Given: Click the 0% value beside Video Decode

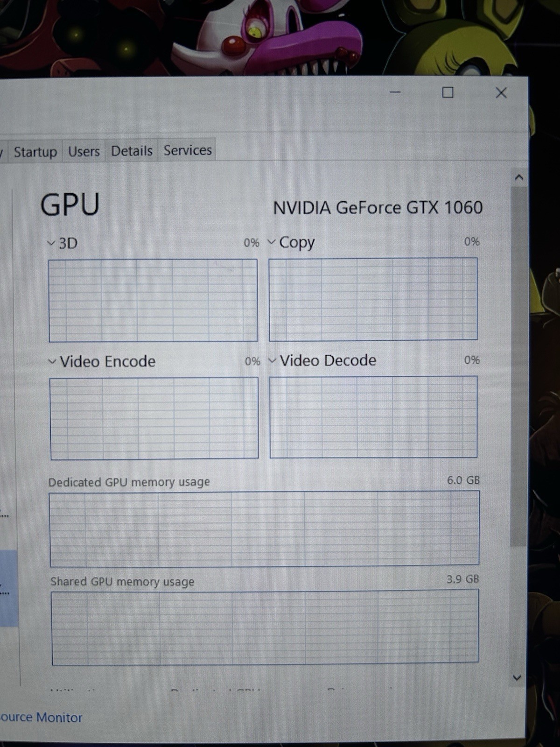Looking at the screenshot, I should tap(472, 360).
